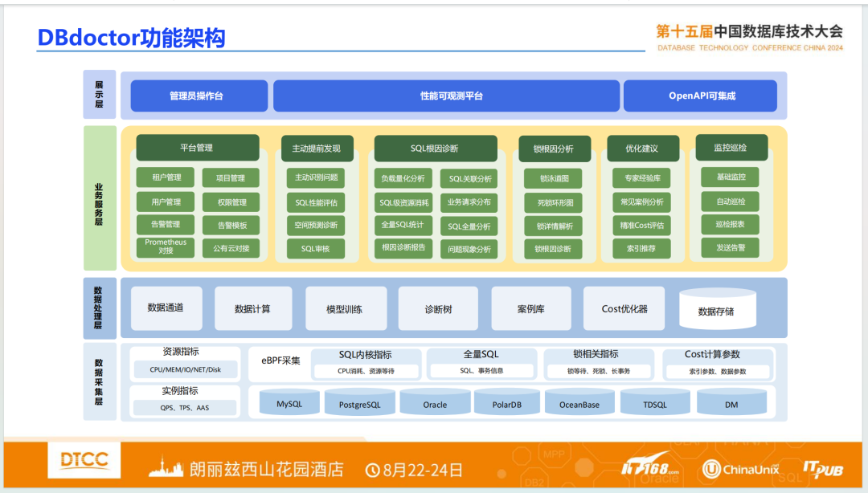Select the DM database cylinder
868x493 pixels.
click(732, 402)
